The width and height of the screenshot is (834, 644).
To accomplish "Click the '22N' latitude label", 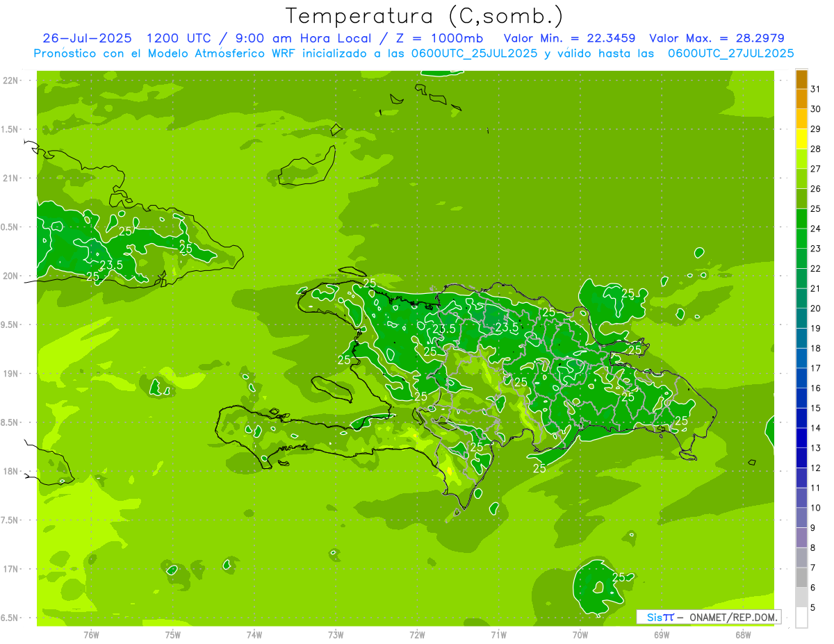I will (x=10, y=81).
